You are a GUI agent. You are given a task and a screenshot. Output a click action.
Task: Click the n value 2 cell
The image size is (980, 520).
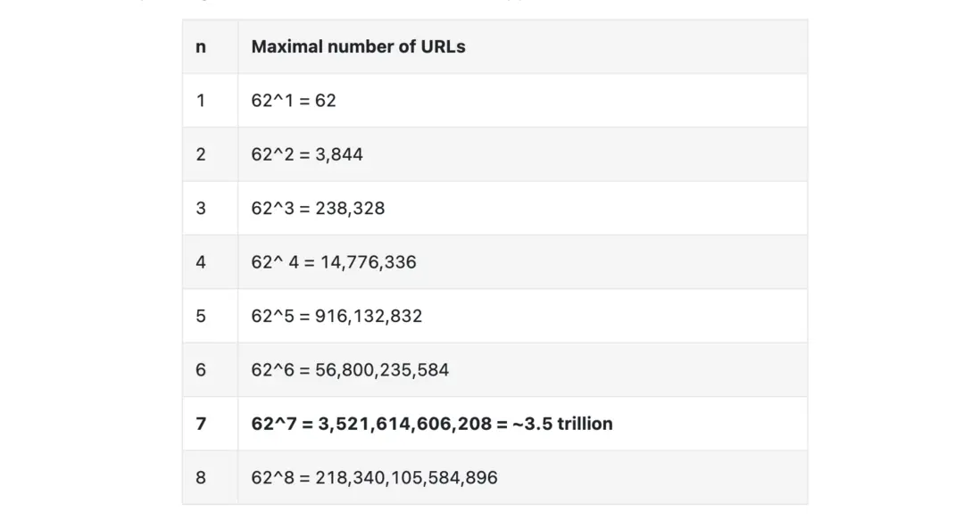[x=201, y=154]
